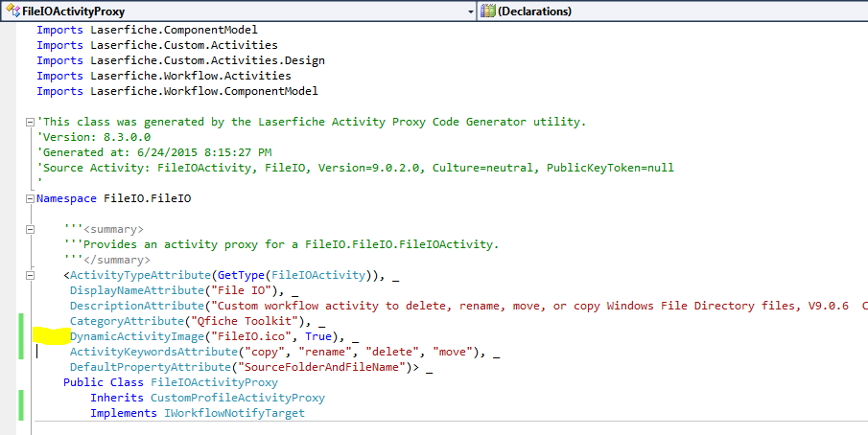Collapse the 'This class was generated' comment block
The image size is (868, 435).
(31, 122)
